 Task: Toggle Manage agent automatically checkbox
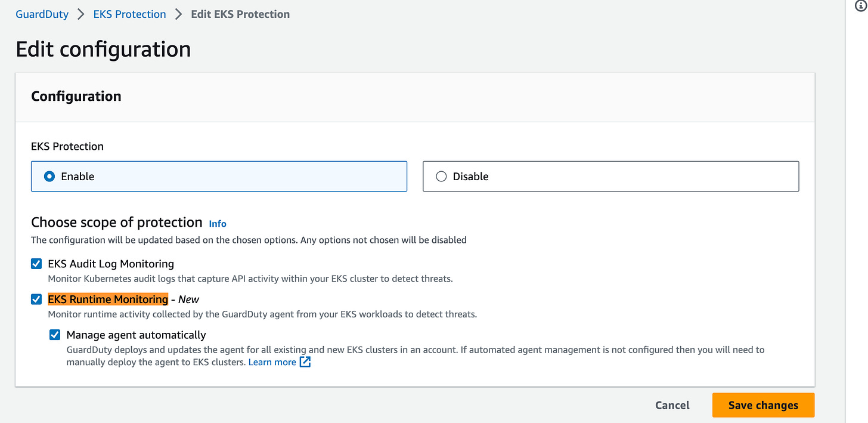point(55,335)
